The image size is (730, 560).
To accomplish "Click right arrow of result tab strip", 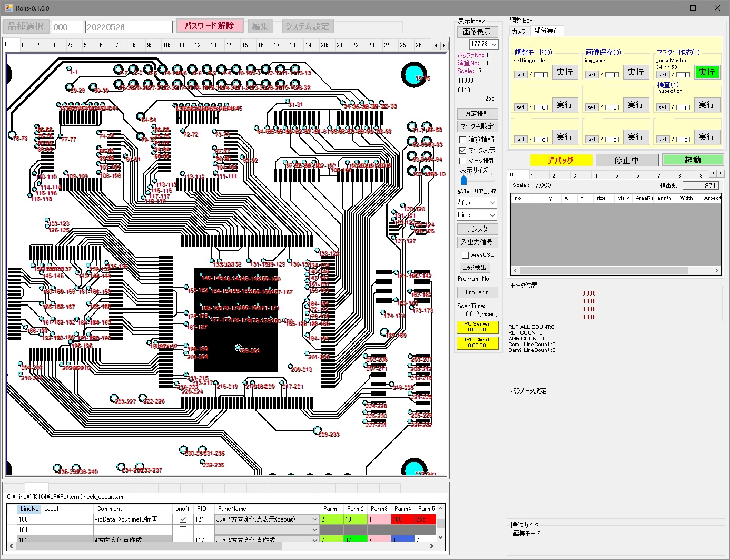I will click(721, 173).
